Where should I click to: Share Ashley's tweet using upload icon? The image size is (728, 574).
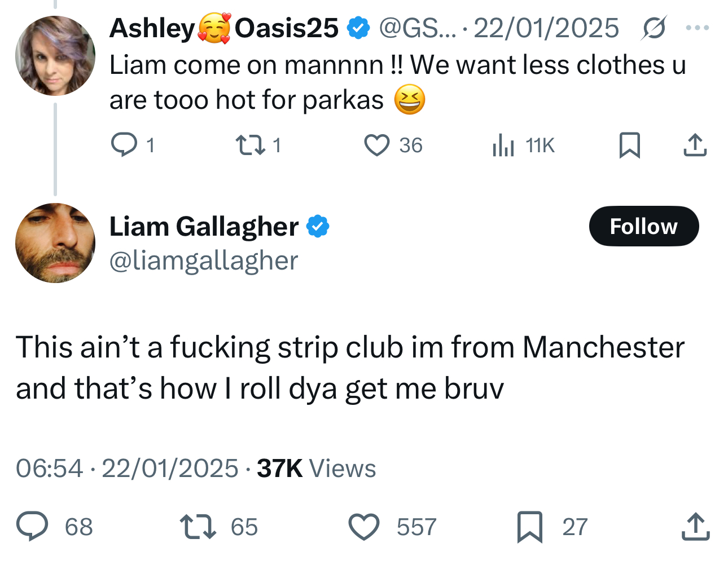(x=695, y=145)
